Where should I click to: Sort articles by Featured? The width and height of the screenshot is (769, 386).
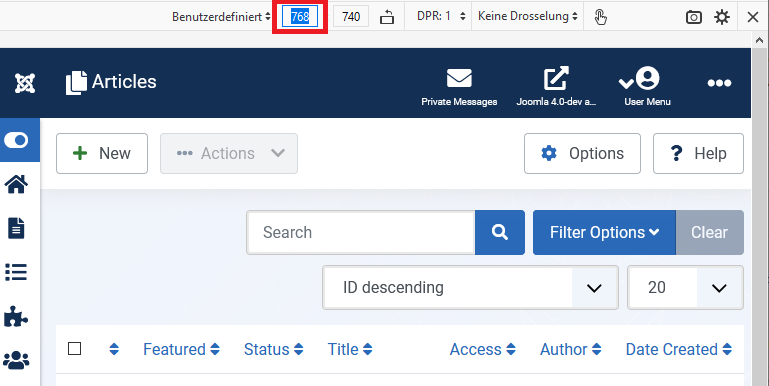[181, 349]
